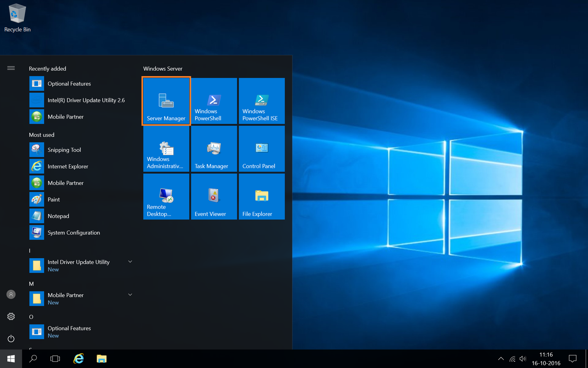Open Notepad from the Most used list

coord(58,216)
